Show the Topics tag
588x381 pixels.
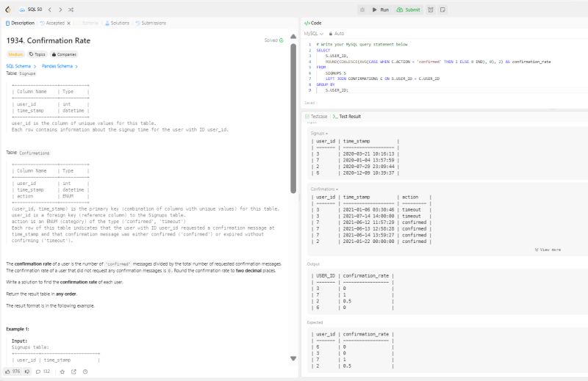click(x=37, y=54)
